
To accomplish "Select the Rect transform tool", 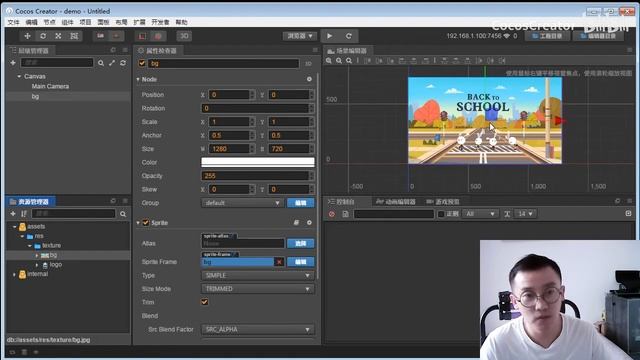I will tap(74, 36).
